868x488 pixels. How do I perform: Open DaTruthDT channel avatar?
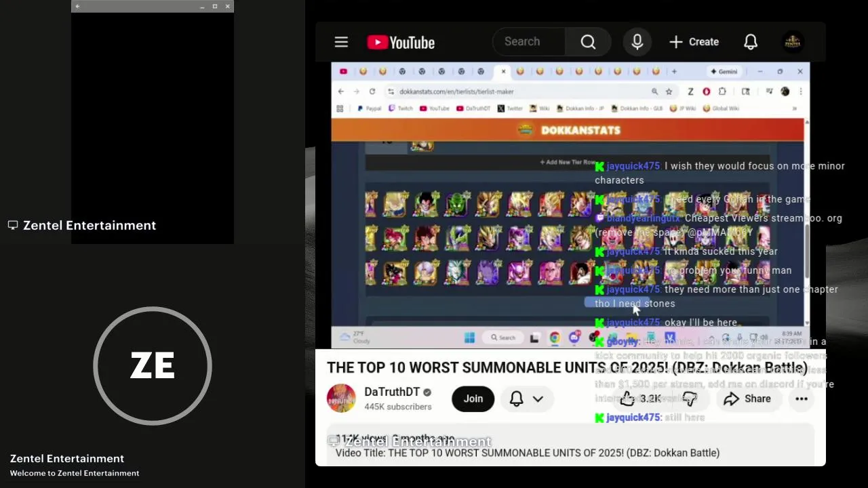341,399
